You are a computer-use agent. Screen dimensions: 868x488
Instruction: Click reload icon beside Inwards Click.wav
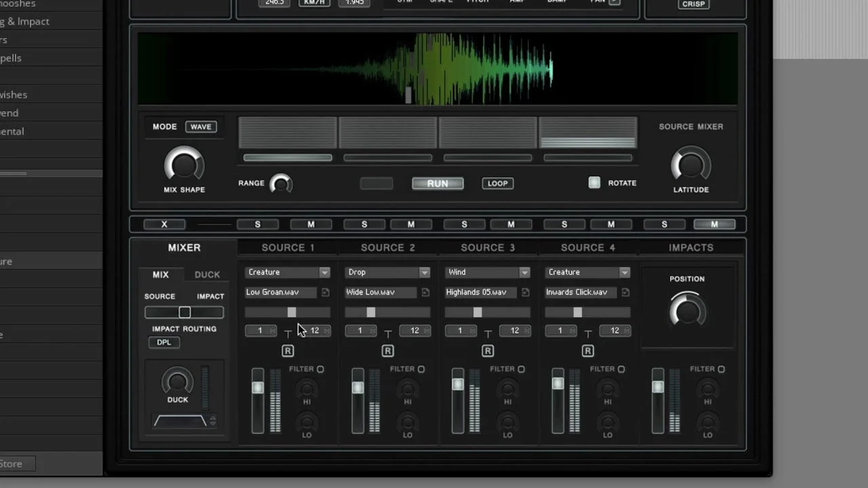pyautogui.click(x=625, y=292)
